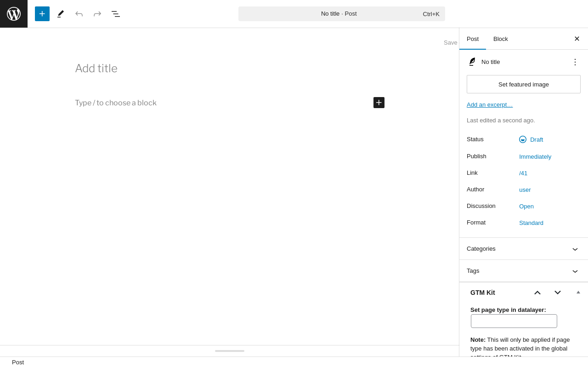This screenshot has width=588, height=368.
Task: Change the Standard post format
Action: point(531,223)
